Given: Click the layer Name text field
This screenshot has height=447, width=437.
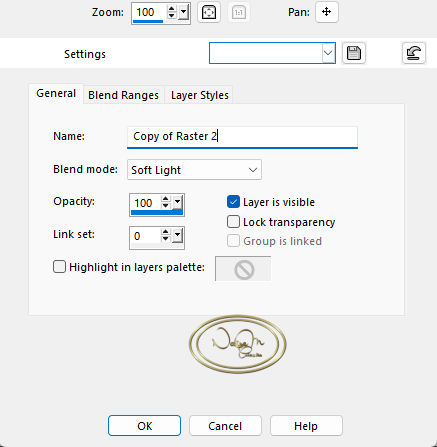Looking at the screenshot, I should (x=242, y=137).
